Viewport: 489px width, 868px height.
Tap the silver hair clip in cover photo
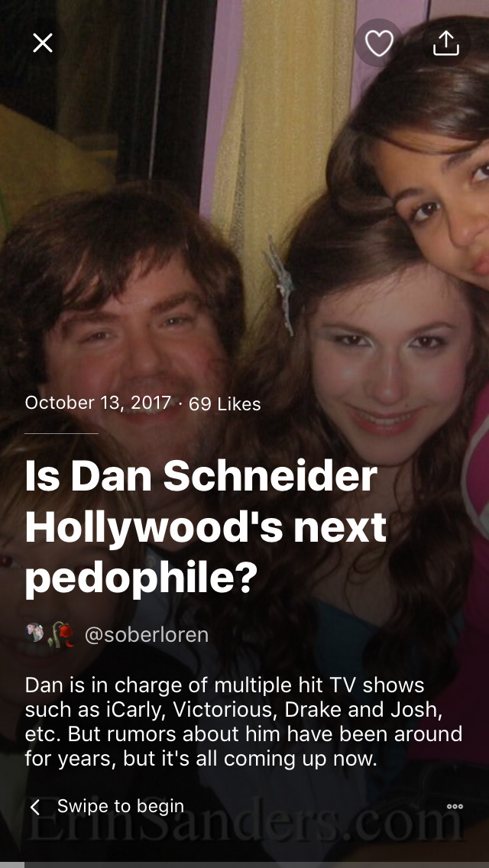281,285
